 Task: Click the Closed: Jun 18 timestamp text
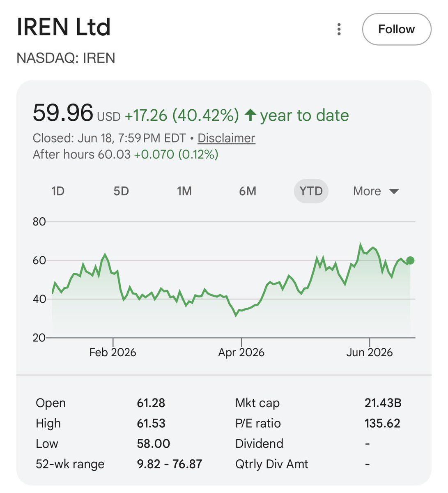[x=109, y=138]
